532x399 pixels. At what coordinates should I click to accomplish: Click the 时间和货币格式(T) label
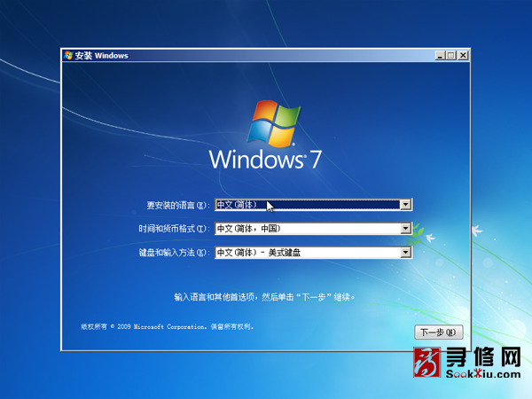(x=174, y=229)
